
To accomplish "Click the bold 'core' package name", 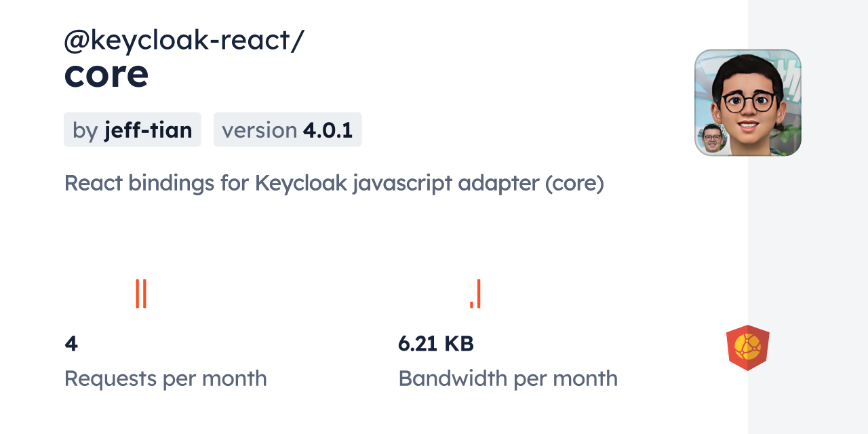I will click(106, 74).
